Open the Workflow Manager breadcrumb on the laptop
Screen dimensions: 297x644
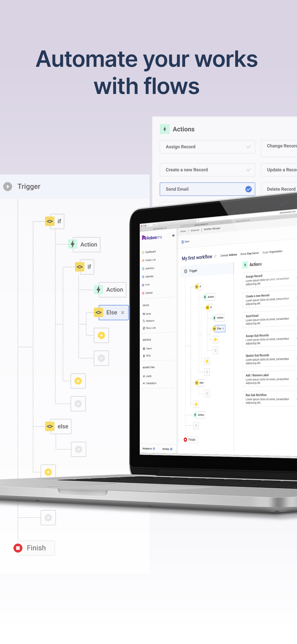[x=212, y=229]
